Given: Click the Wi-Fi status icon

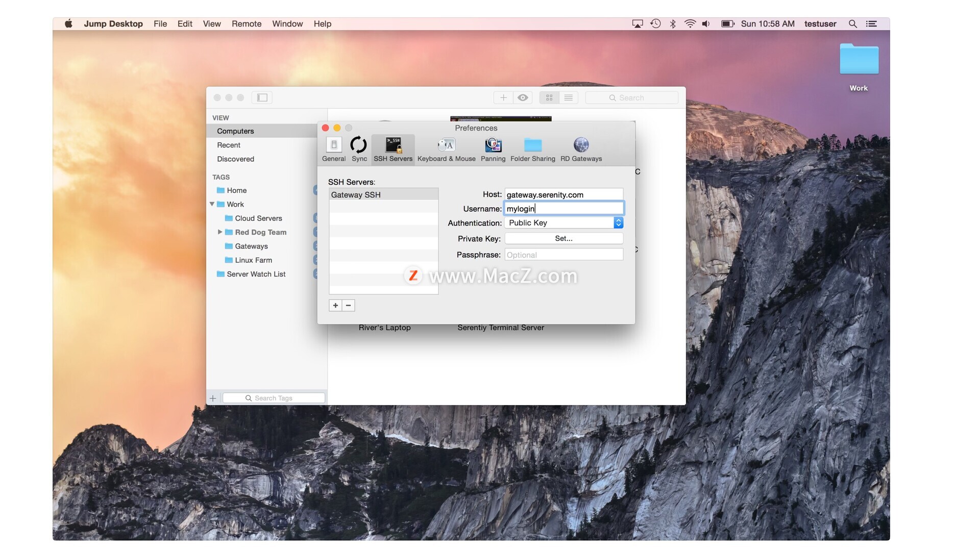Looking at the screenshot, I should click(690, 23).
